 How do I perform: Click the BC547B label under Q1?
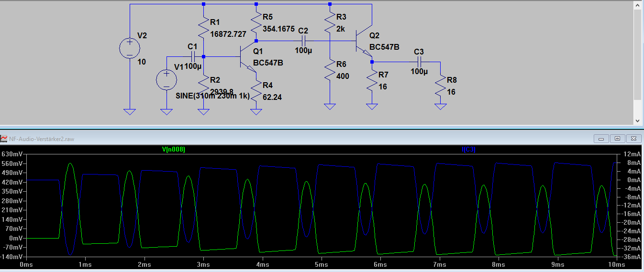268,63
